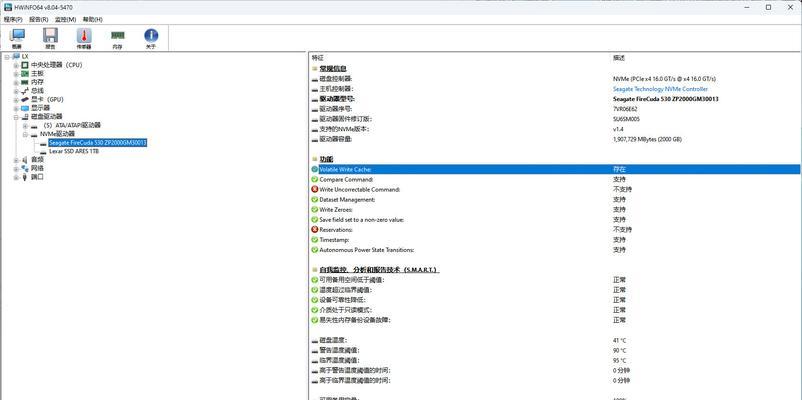The image size is (802, 400).
Task: Click folder icon beside 功能 section header
Action: point(315,159)
